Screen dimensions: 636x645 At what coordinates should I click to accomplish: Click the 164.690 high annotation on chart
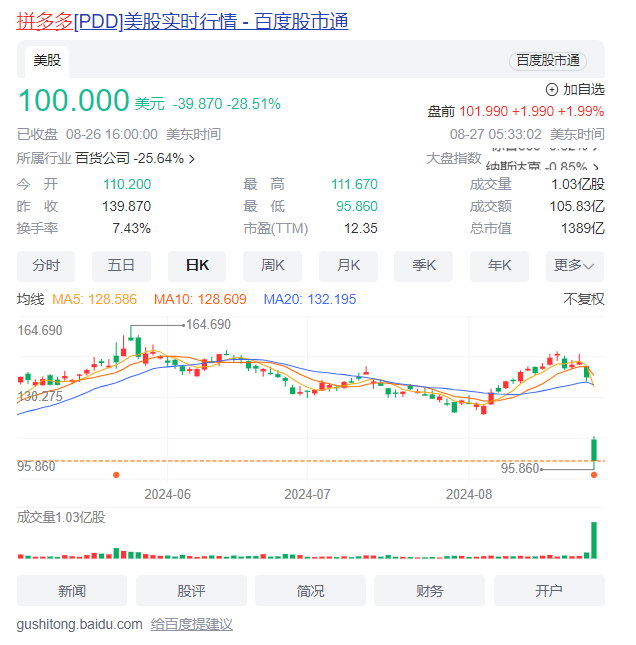[x=208, y=325]
